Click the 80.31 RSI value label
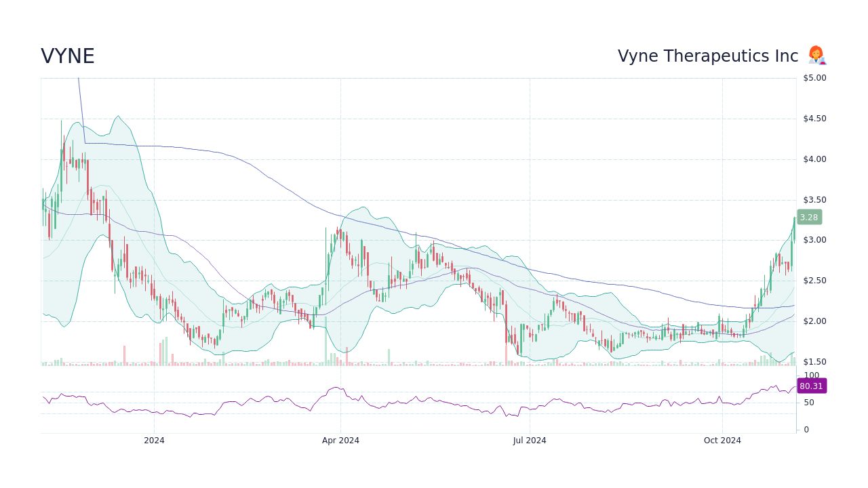Screen dimensions: 868x488 (811, 386)
